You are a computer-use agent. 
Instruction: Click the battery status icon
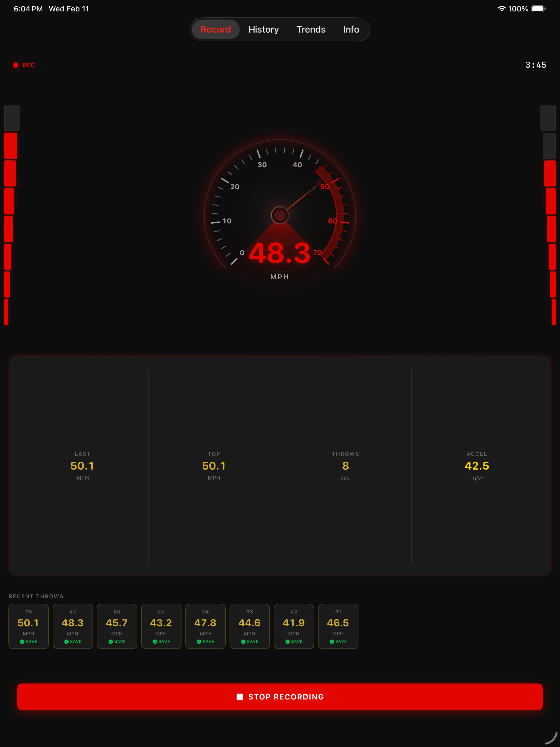(538, 9)
